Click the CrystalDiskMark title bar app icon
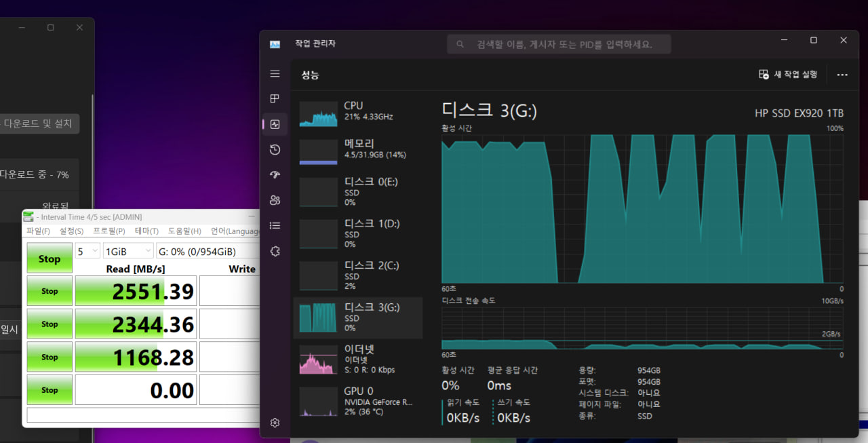Image resolution: width=868 pixels, height=443 pixels. pos(28,216)
